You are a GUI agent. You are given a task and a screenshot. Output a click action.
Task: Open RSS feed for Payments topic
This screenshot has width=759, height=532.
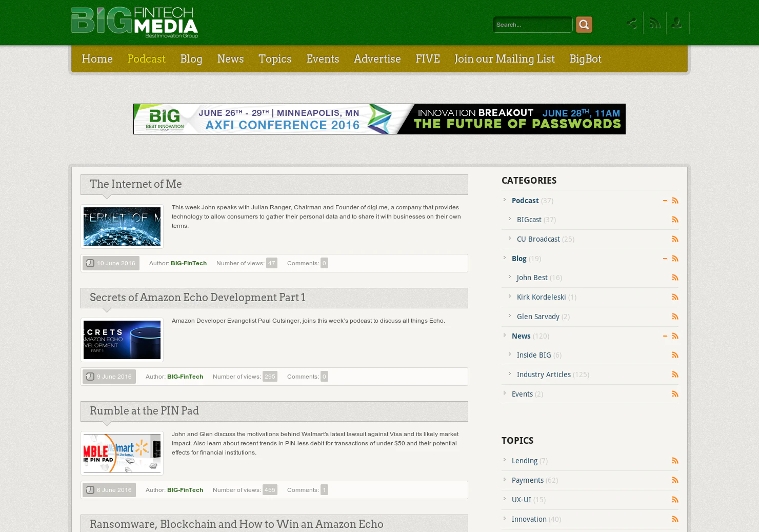pyautogui.click(x=675, y=480)
